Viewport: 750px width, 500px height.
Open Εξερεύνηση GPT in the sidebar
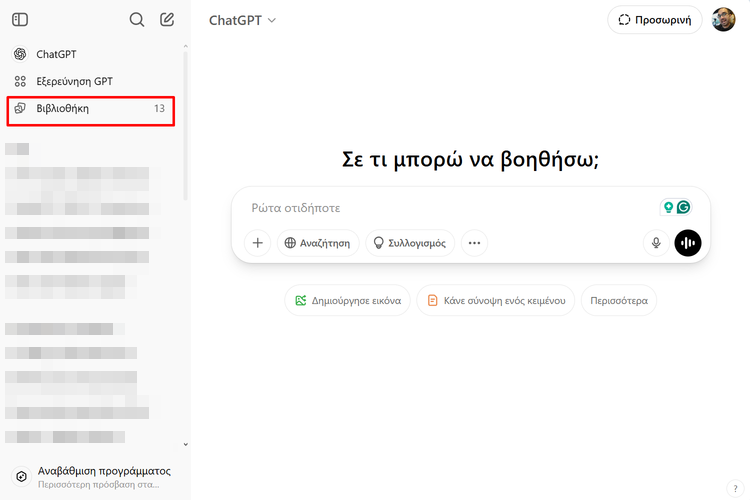pos(91,81)
